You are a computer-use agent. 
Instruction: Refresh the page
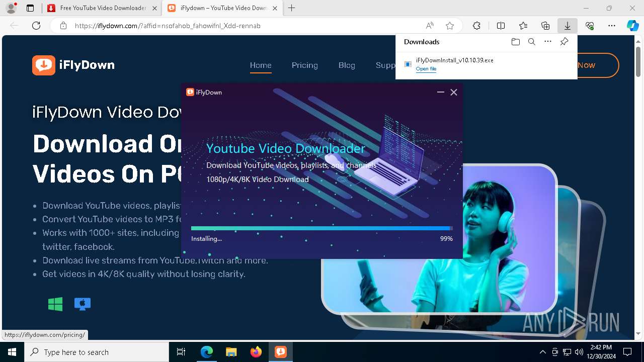[36, 26]
